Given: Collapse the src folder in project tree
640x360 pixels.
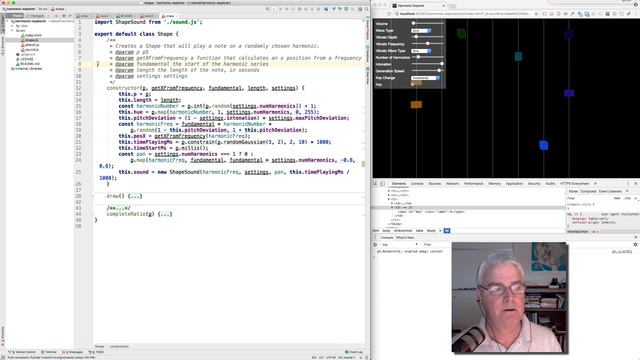Looking at the screenshot, I should click(x=12, y=31).
